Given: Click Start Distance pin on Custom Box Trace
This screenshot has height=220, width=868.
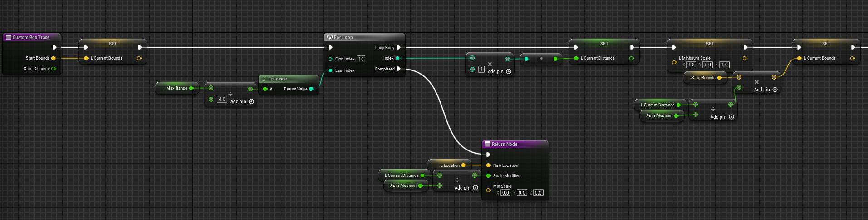Looking at the screenshot, I should (54, 69).
